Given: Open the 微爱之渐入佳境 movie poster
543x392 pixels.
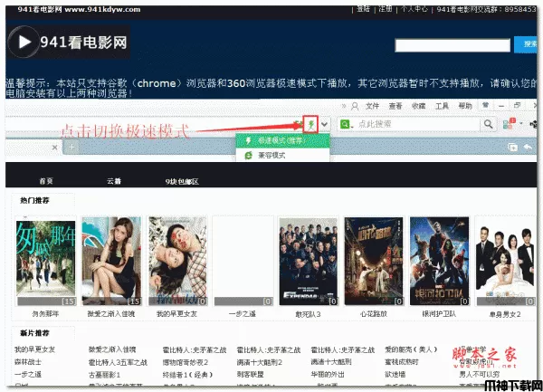Looking at the screenshot, I should pos(111,262).
